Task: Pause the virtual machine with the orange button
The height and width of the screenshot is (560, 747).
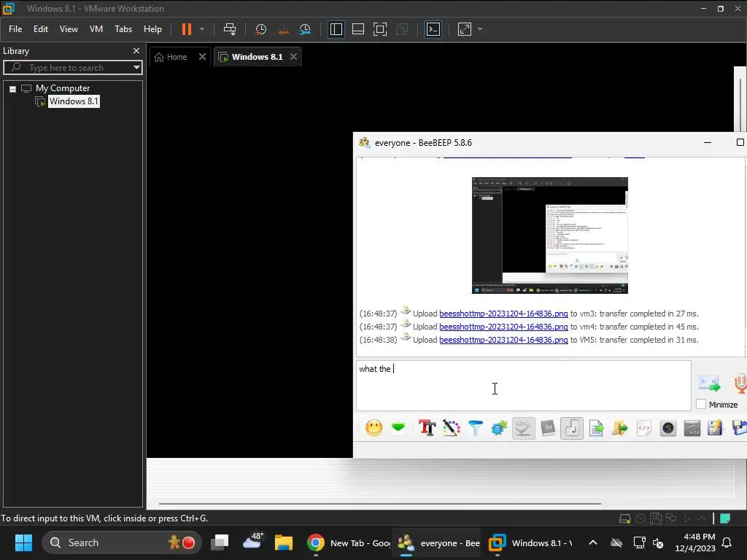Action: pos(186,29)
